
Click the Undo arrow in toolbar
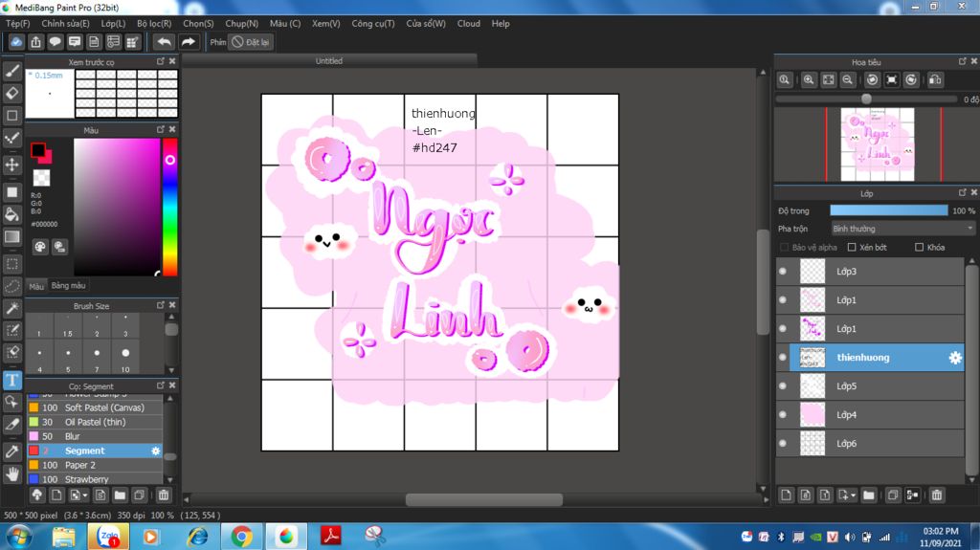(x=164, y=42)
